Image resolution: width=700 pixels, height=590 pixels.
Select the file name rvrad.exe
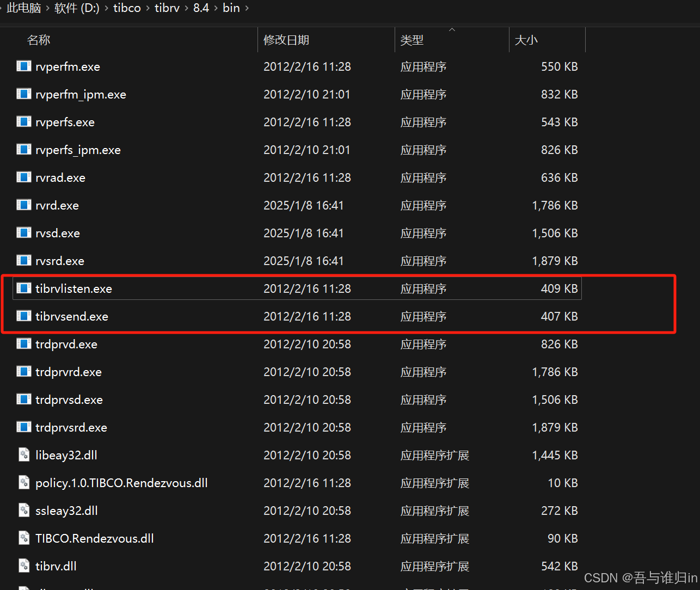coord(60,177)
